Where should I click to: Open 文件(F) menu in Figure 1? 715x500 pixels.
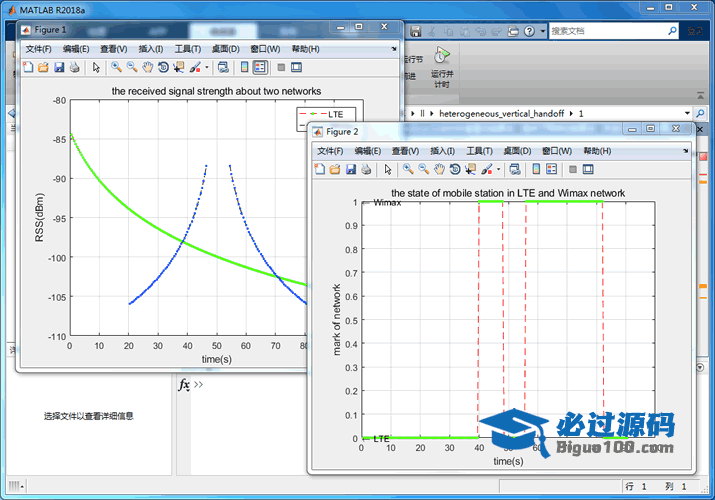tap(38, 49)
